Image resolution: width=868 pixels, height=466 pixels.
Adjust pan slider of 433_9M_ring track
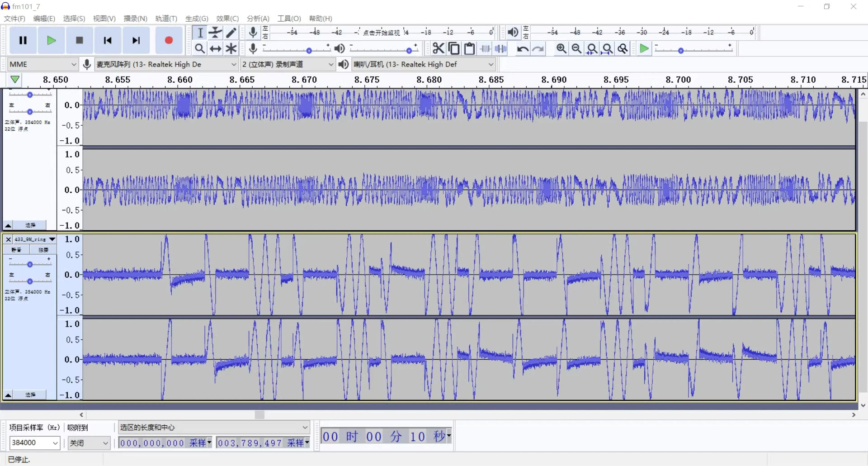click(30, 281)
